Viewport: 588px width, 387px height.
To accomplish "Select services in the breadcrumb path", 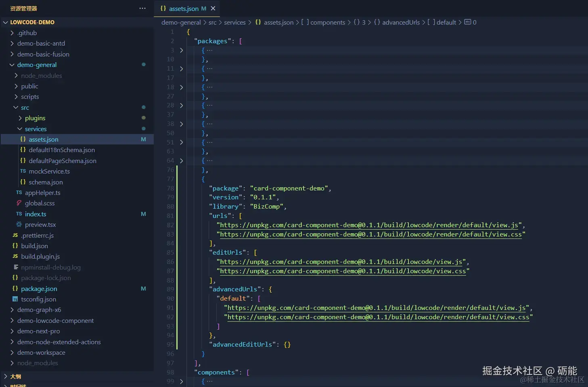I will [234, 23].
